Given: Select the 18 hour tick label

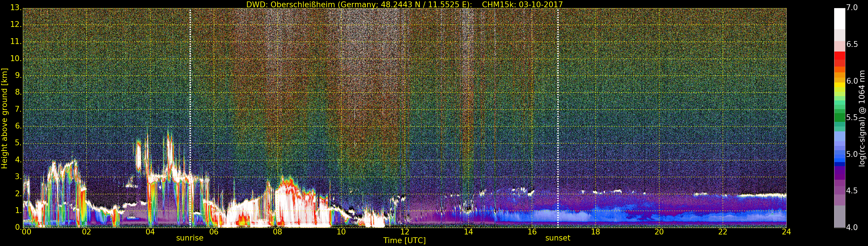Looking at the screenshot, I should [595, 232].
